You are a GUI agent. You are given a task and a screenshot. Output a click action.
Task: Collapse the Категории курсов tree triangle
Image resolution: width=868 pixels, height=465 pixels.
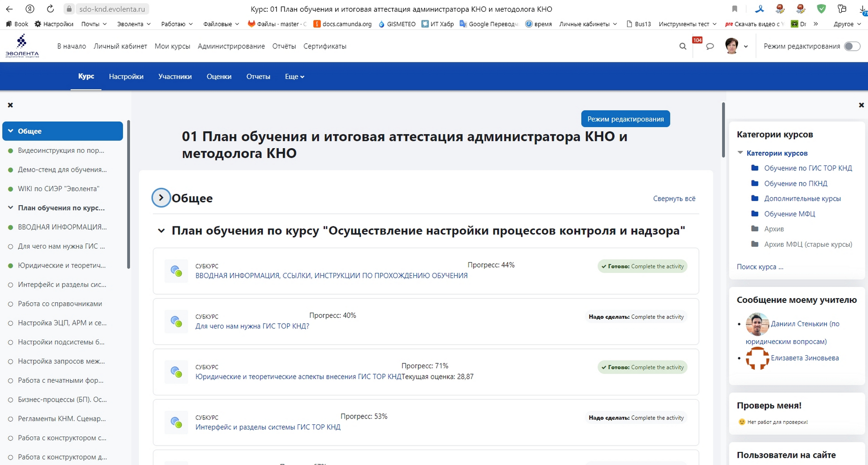(x=740, y=153)
